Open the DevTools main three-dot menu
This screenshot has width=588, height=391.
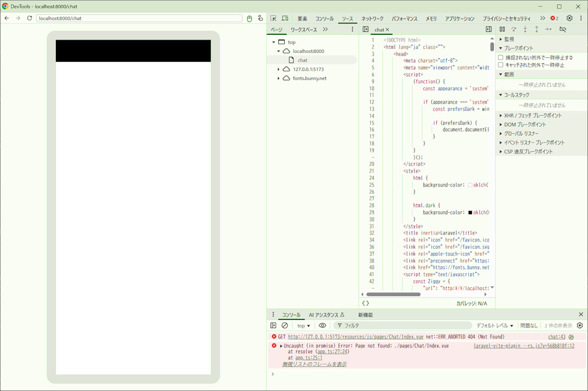[581, 18]
